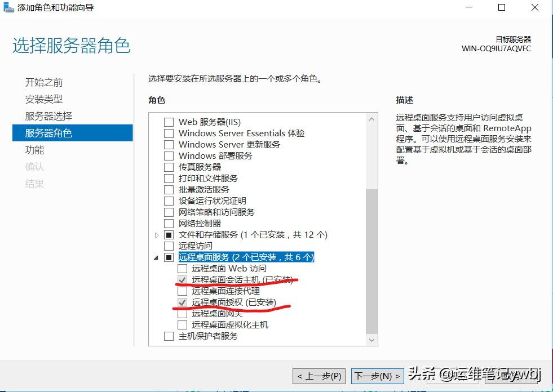Enable the 远程桌面连接代理 checkbox
This screenshot has height=392, width=553.
click(x=182, y=291)
